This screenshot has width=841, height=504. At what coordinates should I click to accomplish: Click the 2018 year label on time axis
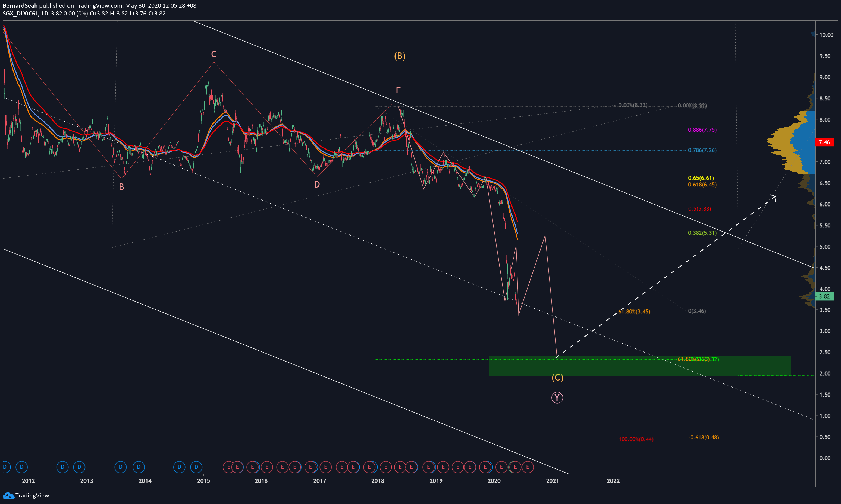pyautogui.click(x=378, y=481)
